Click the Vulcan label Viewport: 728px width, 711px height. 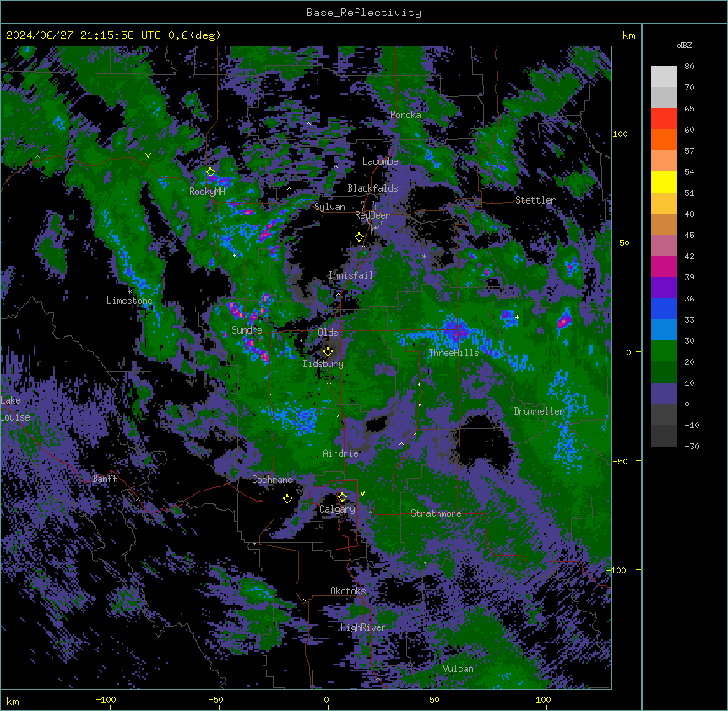[459, 669]
